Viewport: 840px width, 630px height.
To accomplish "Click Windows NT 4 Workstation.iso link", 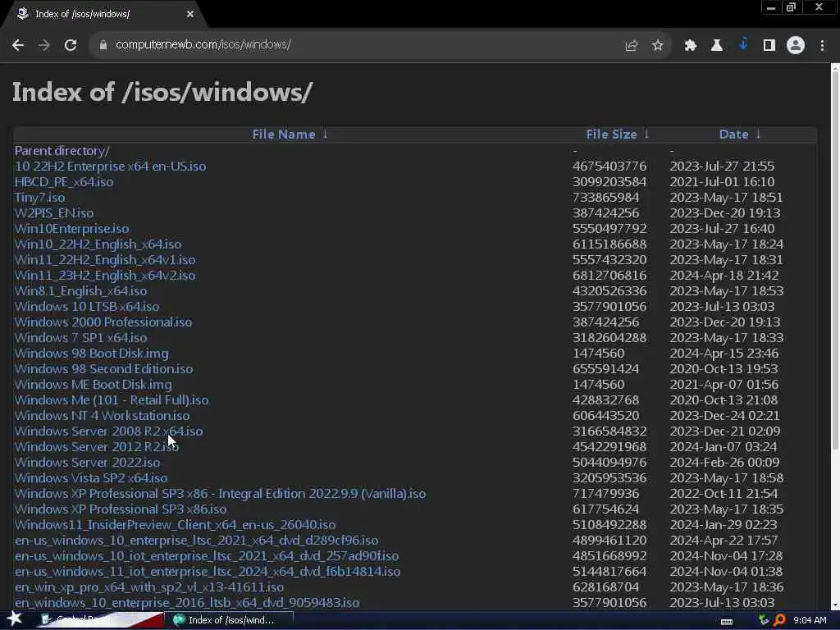I will coord(102,416).
